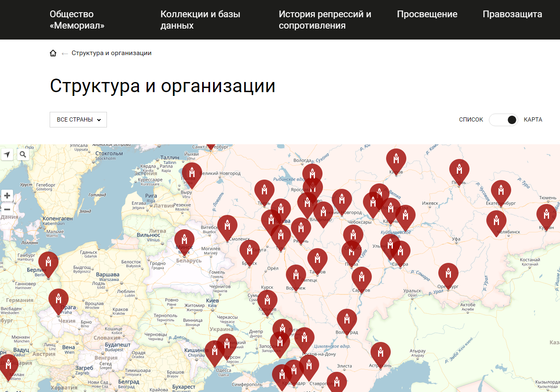The image size is (560, 392).
Task: Open the map search magnifier
Action: click(23, 154)
